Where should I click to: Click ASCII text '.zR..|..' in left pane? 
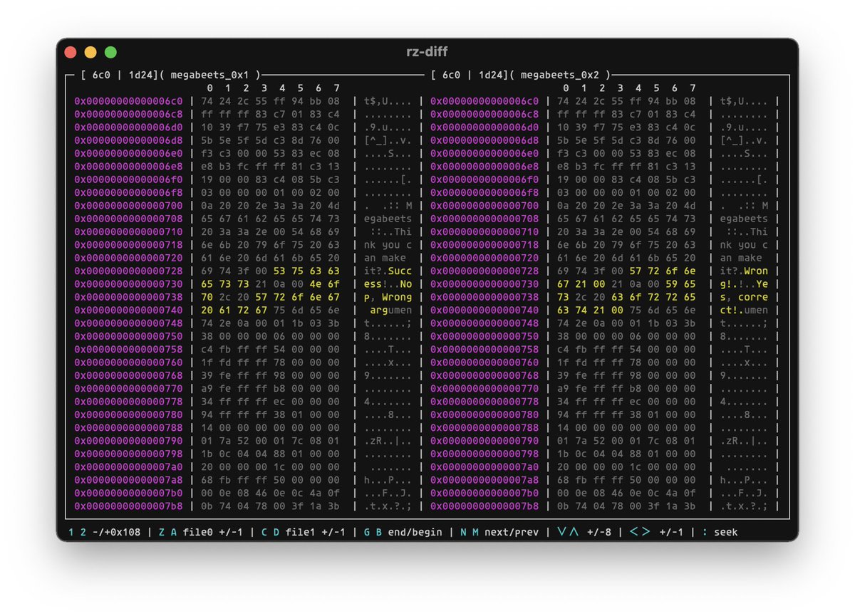[x=388, y=441]
